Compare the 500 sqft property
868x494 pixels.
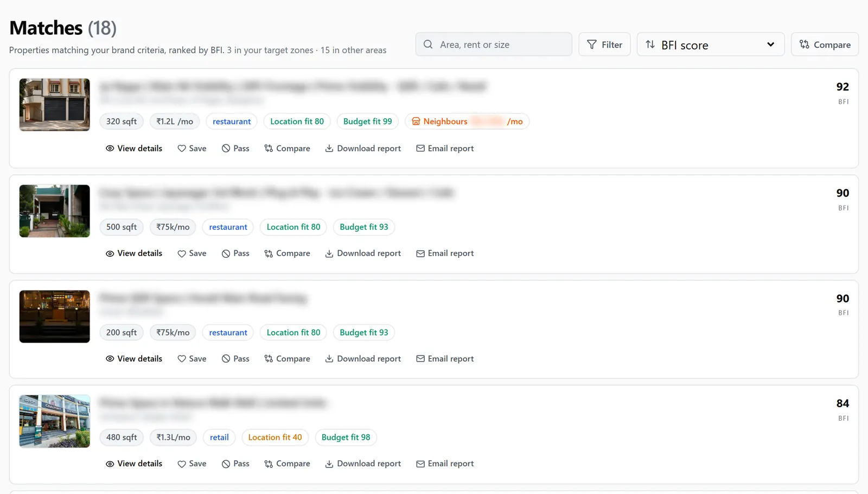[287, 254]
